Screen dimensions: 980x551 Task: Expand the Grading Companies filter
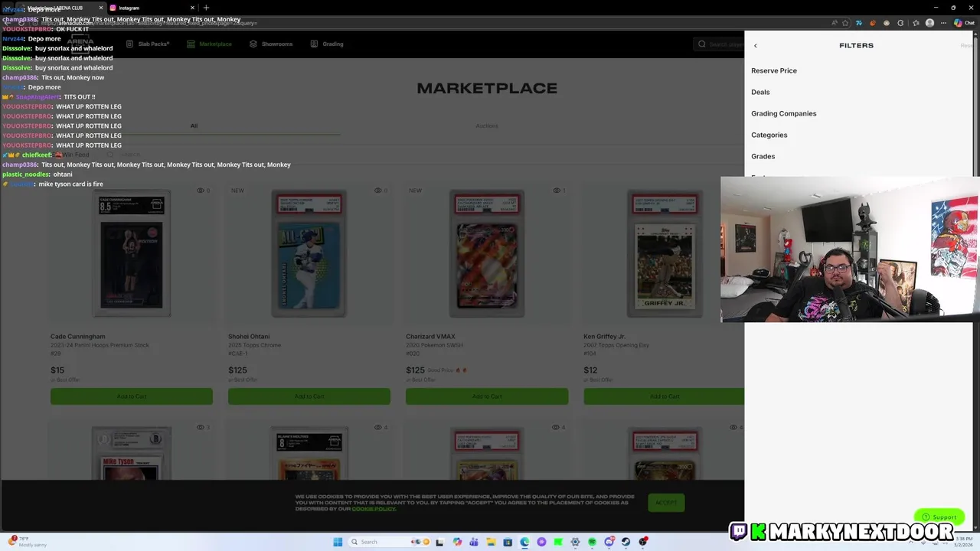783,113
